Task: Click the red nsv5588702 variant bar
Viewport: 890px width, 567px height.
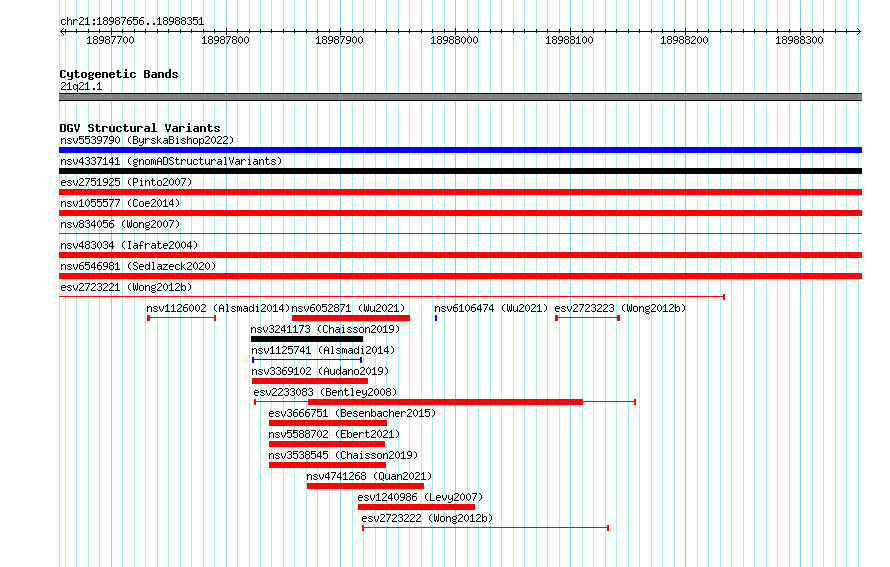Action: (327, 444)
